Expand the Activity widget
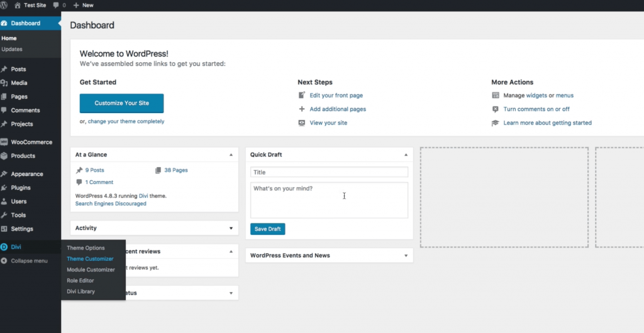The image size is (644, 333). 231,228
